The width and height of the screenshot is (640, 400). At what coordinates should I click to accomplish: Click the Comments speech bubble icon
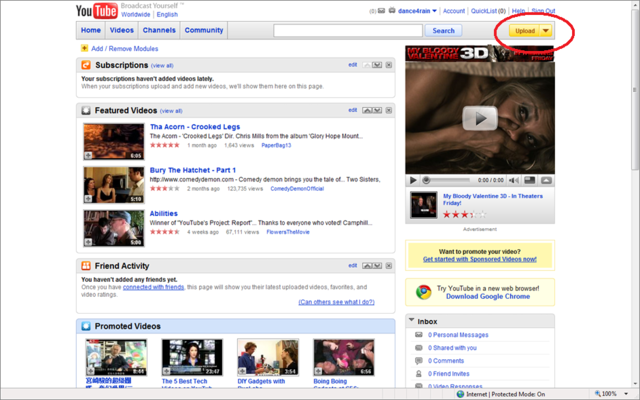pyautogui.click(x=418, y=360)
